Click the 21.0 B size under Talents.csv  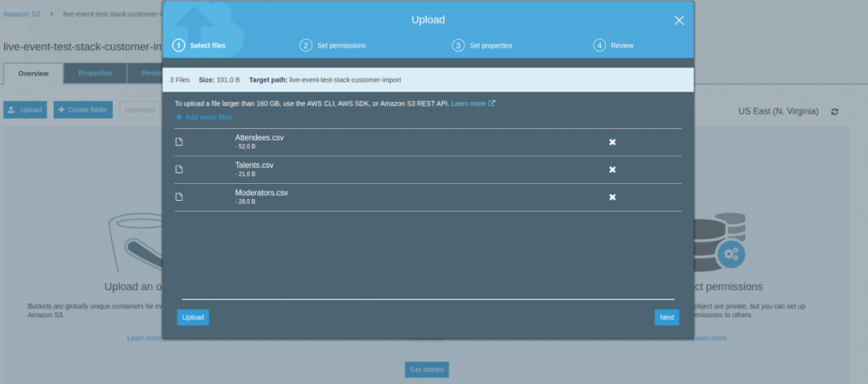click(x=245, y=175)
